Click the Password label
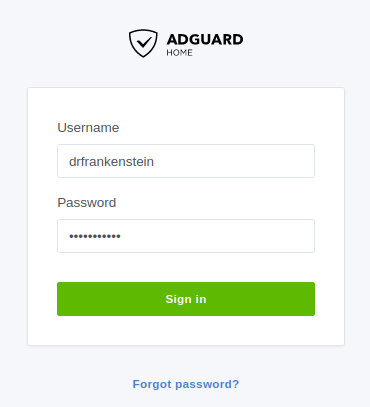This screenshot has height=407, width=370. pyautogui.click(x=87, y=203)
